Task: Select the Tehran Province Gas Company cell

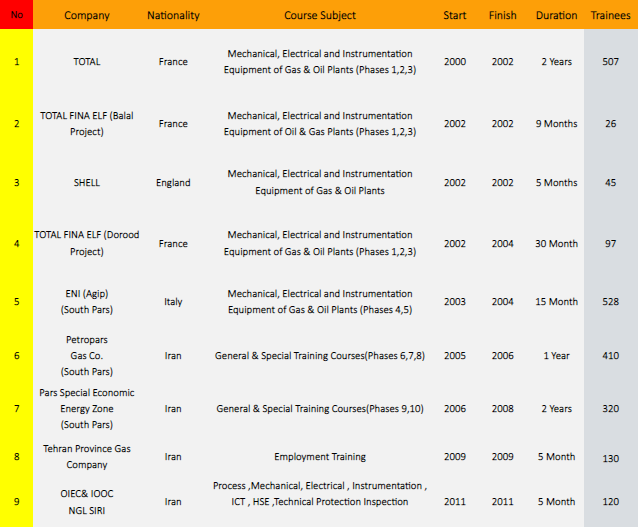Action: pos(87,457)
